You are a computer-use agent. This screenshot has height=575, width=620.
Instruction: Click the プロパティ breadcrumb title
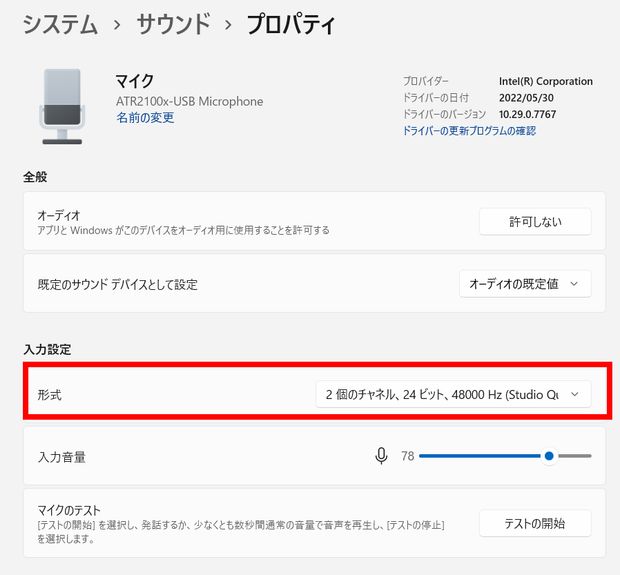point(291,24)
